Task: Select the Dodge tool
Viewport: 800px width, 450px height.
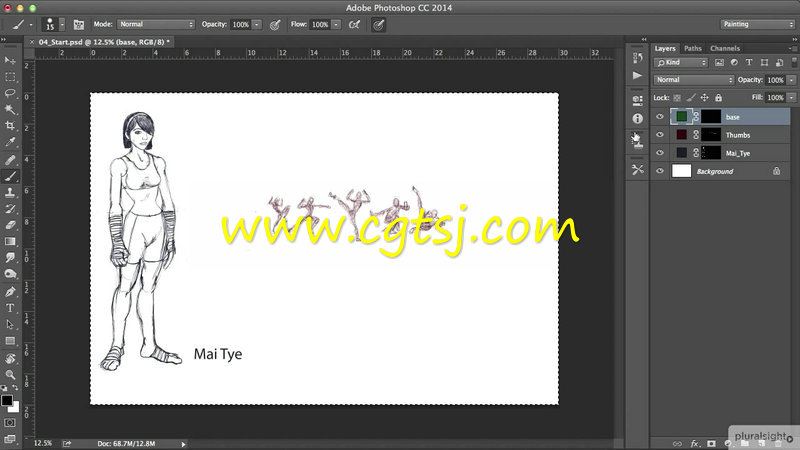Action: tap(10, 273)
